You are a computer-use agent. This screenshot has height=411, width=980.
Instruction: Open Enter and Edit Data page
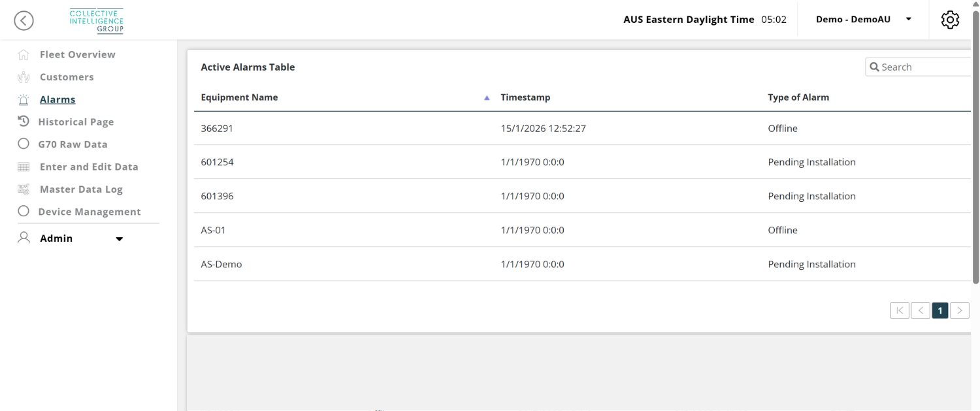click(x=89, y=167)
